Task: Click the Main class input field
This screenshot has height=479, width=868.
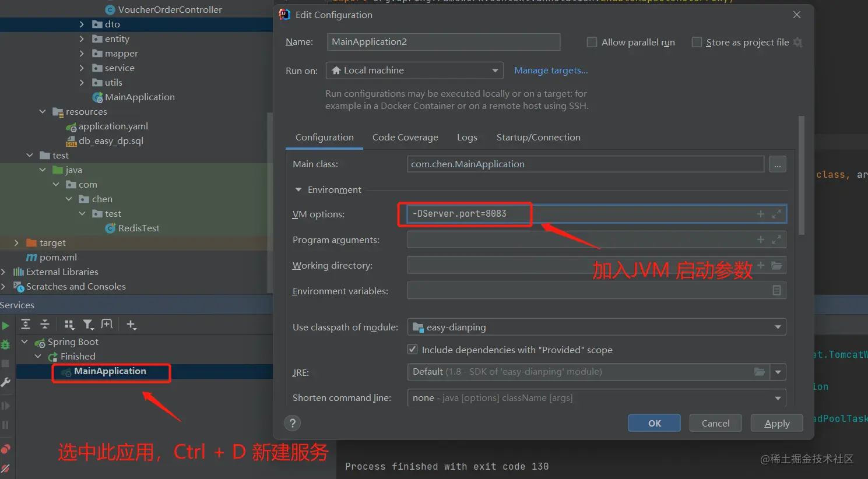Action: [586, 164]
